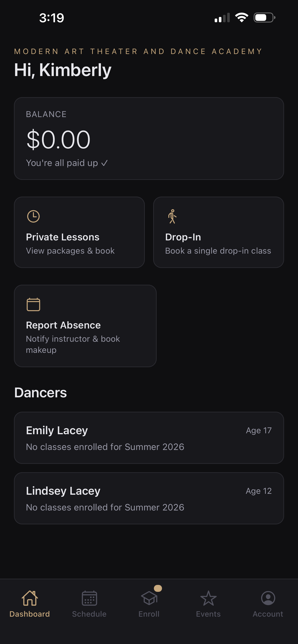This screenshot has width=298, height=644.
Task: Tap the clock icon on Private Lessons
Action: 33,216
